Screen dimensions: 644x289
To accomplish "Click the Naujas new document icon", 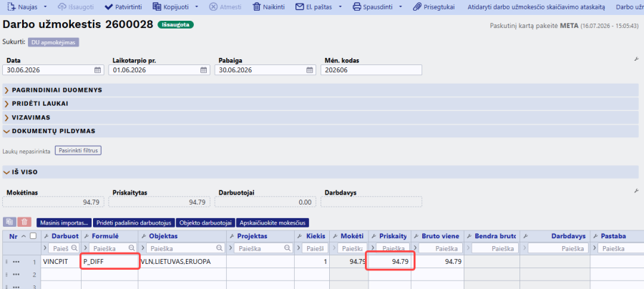I will coord(11,7).
